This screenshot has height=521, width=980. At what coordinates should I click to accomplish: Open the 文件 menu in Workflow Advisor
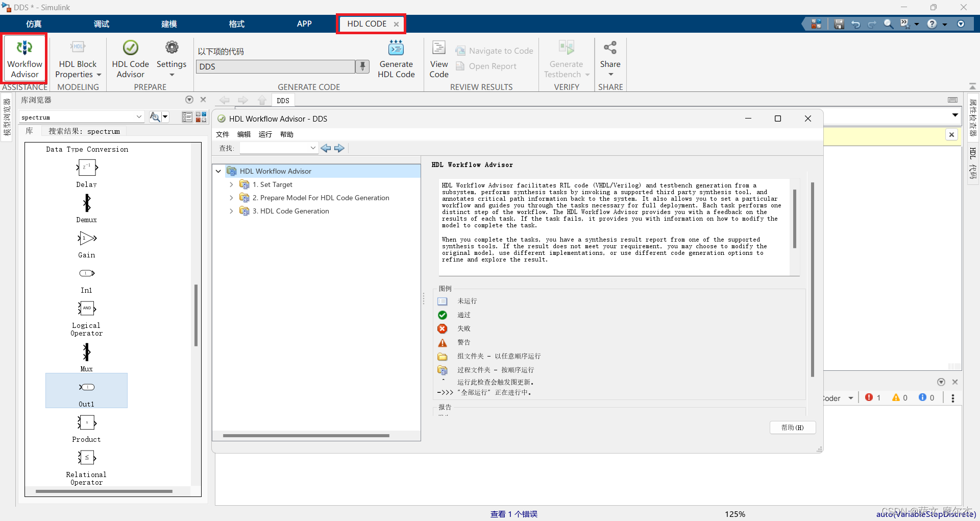[x=223, y=134]
